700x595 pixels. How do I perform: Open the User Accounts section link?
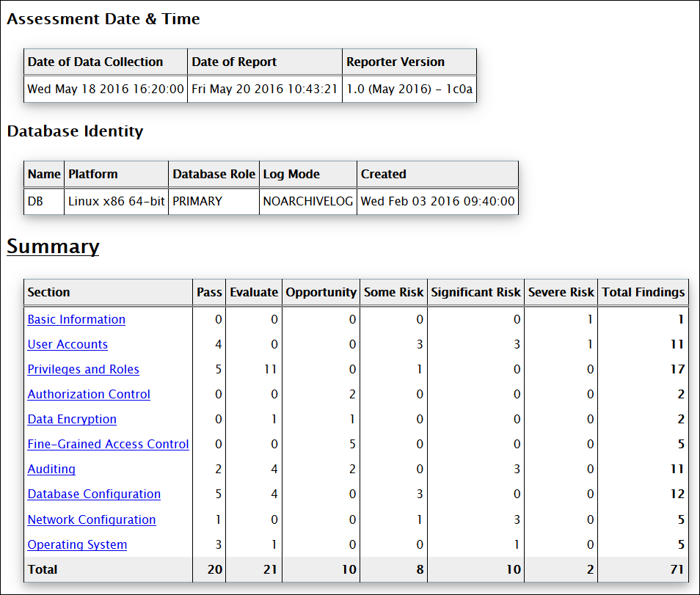[x=67, y=344]
